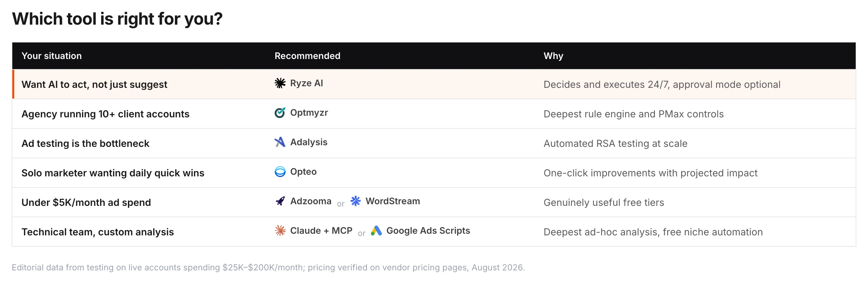Click 'Under $5K/month ad spend' cell
The width and height of the screenshot is (868, 284).
(x=86, y=203)
